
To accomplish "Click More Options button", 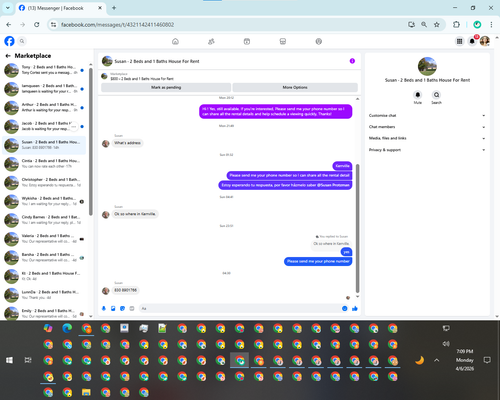I will coord(295,87).
